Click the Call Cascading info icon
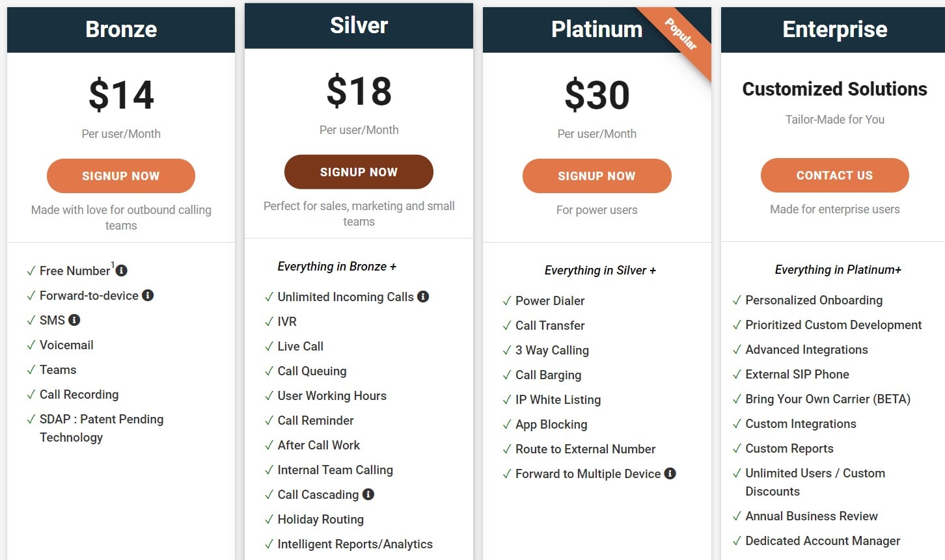The image size is (945, 560). (x=368, y=494)
